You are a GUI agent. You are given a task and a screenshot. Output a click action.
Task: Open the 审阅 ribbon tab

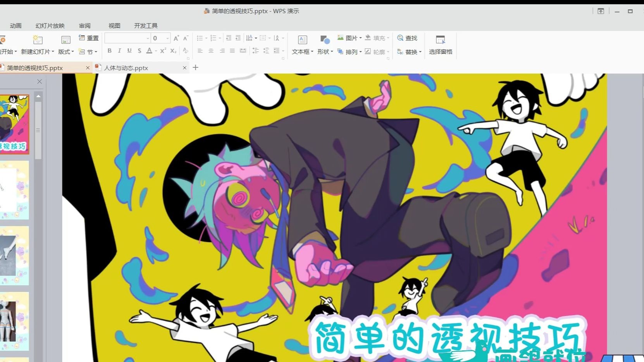[85, 26]
